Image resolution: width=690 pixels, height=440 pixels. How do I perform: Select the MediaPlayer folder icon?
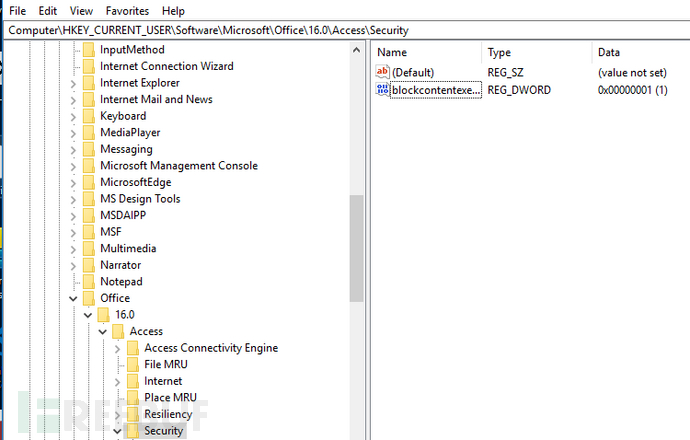coord(89,132)
